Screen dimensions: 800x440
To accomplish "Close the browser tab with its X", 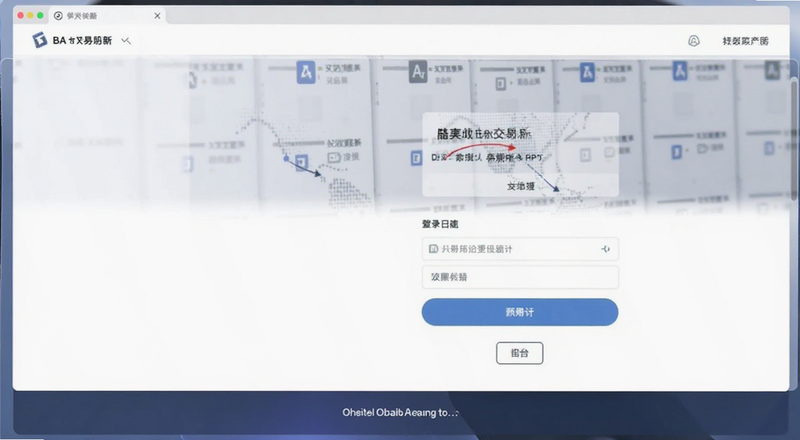I will pos(157,16).
